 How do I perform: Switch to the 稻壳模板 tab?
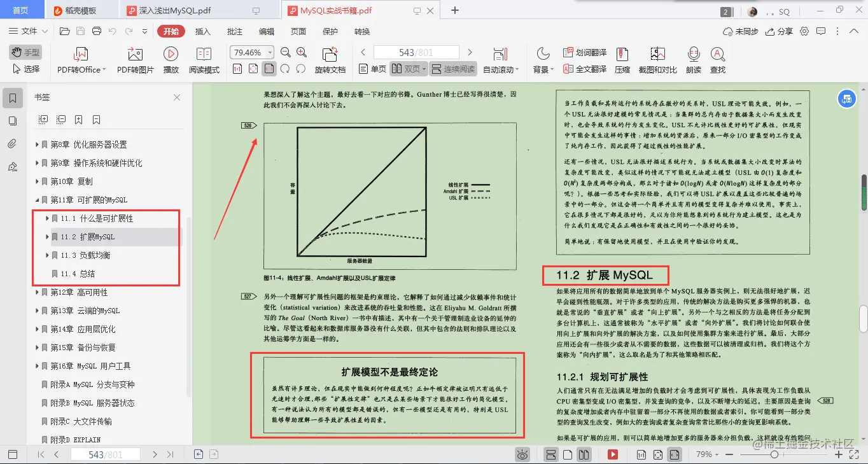[81, 10]
